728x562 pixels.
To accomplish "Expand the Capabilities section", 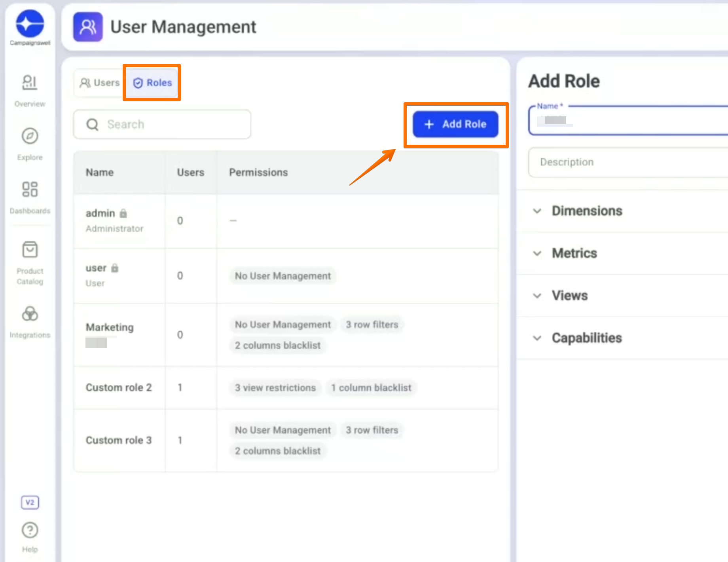I will coord(622,338).
